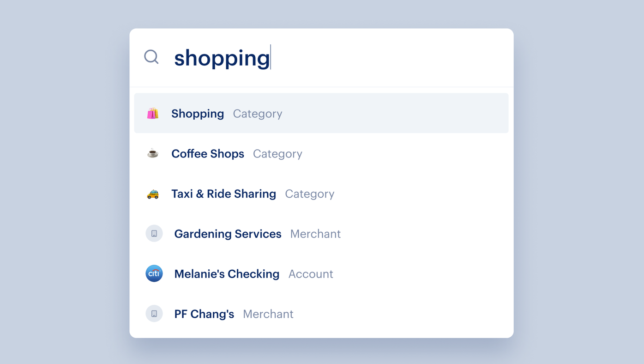644x364 pixels.
Task: Click the Category label beside Coffee Shops
Action: [277, 154]
